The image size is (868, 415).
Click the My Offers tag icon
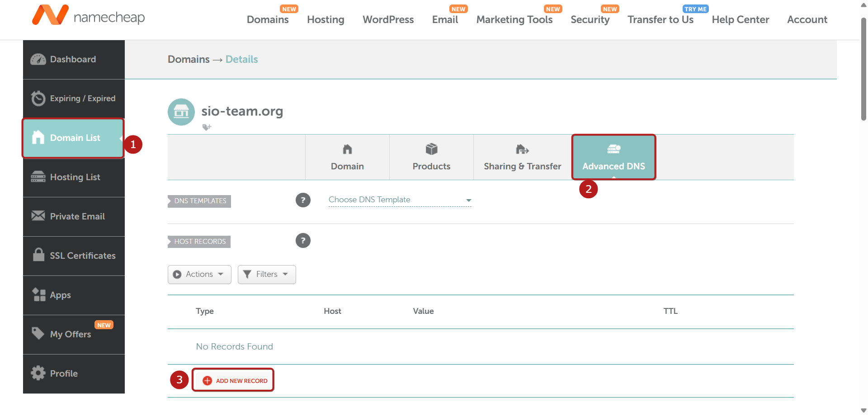pos(38,333)
